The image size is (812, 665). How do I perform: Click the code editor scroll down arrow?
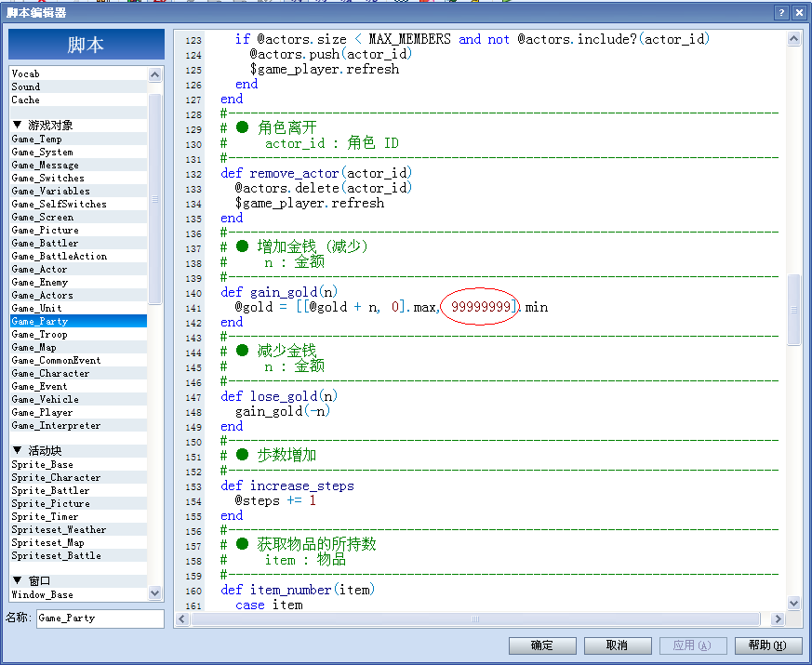coord(793,603)
